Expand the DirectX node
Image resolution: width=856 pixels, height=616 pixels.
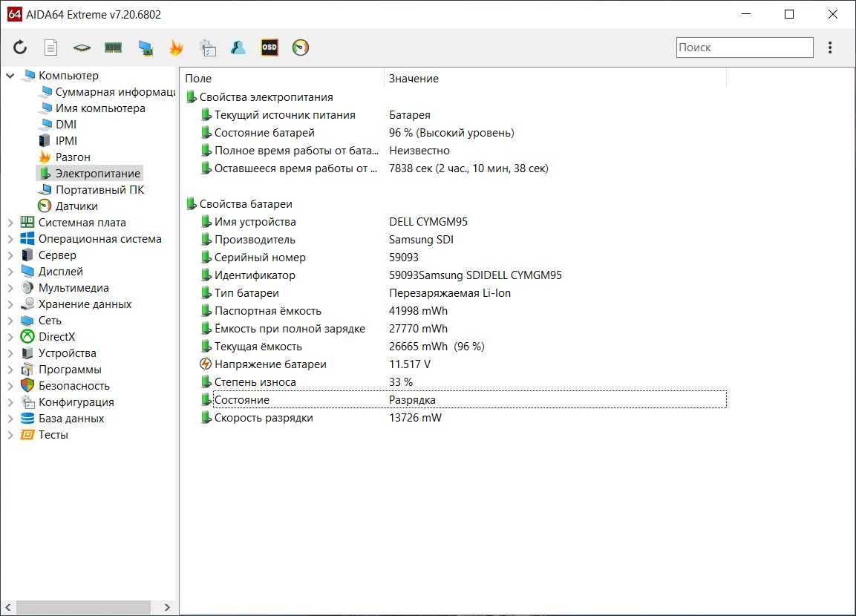pyautogui.click(x=10, y=337)
